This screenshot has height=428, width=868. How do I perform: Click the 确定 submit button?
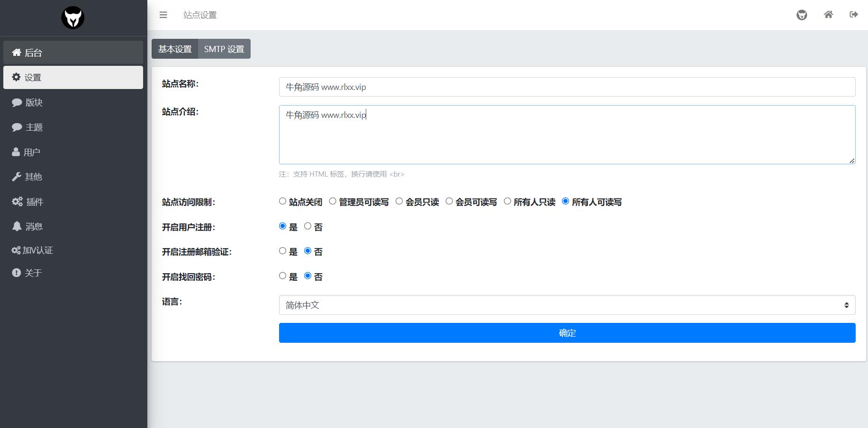(567, 333)
